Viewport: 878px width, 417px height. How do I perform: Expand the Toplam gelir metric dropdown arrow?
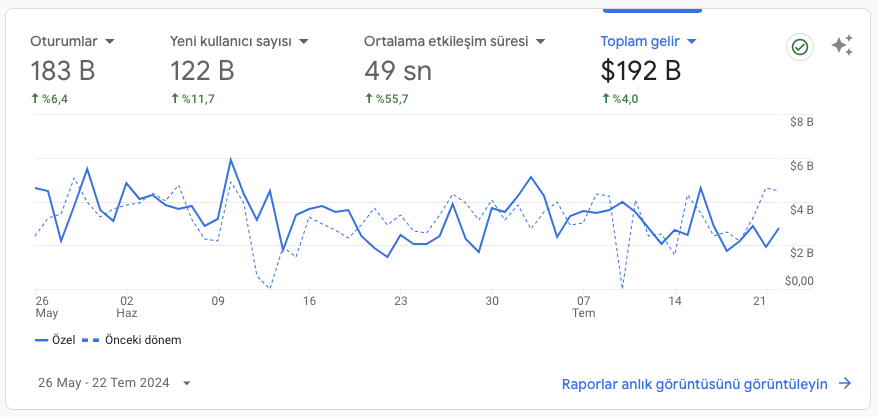[691, 42]
